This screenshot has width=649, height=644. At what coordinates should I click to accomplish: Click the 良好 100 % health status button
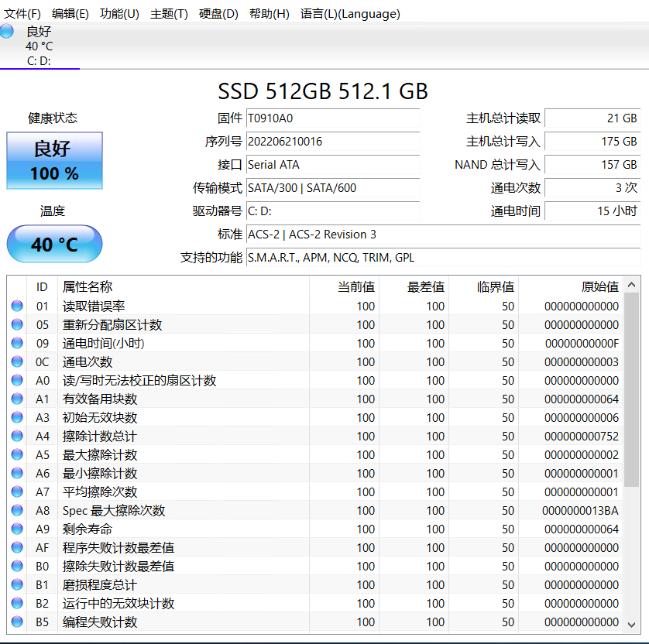[55, 160]
